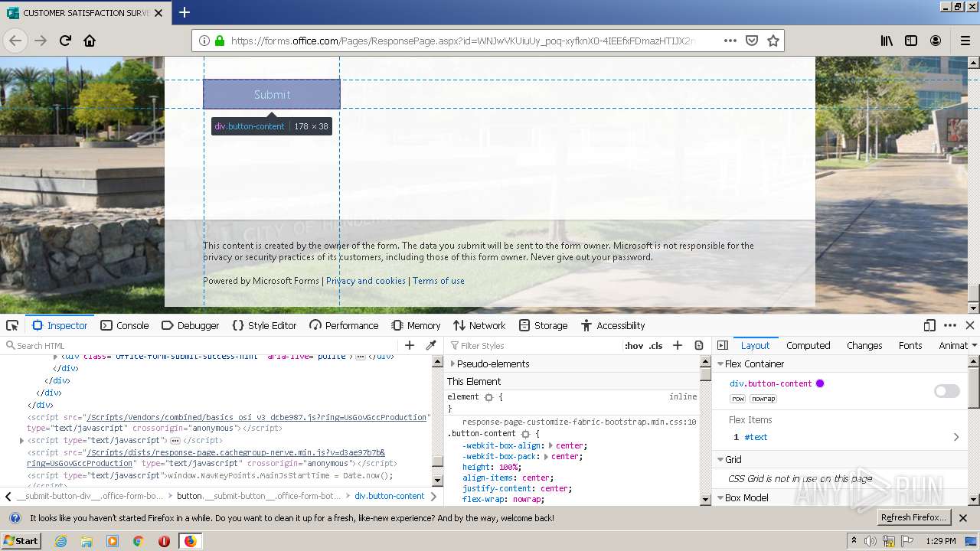Click the green secure connection padlock

click(220, 41)
